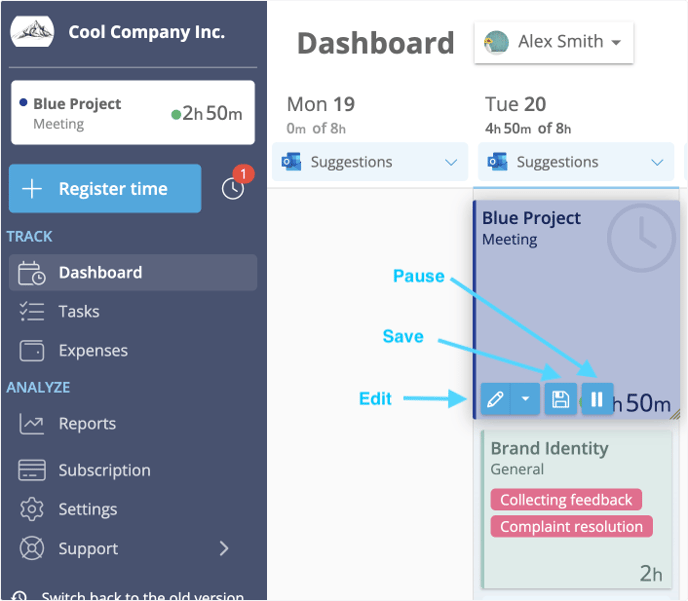
Task: Expand Suggestions chevron for Mon 19
Action: pos(451,162)
